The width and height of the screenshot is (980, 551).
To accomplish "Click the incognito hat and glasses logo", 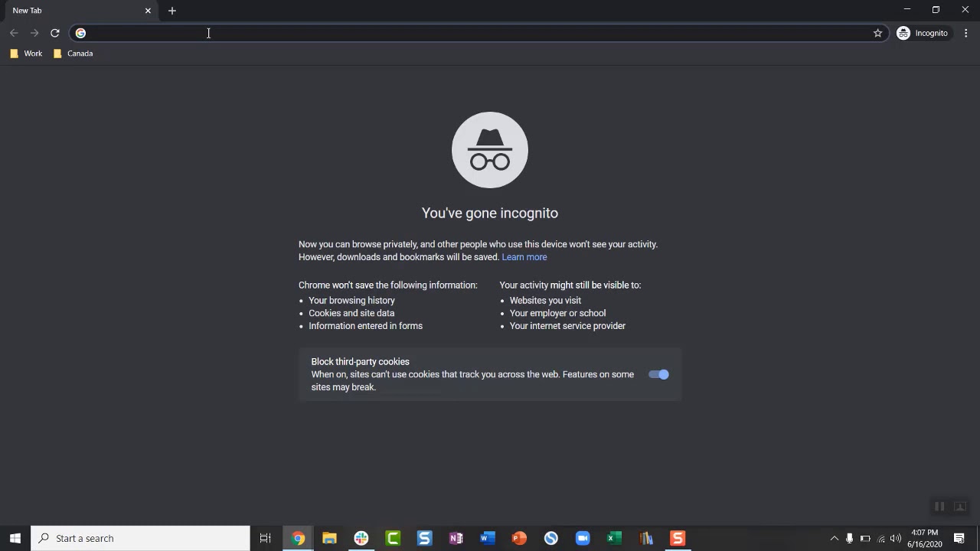I will 490,150.
